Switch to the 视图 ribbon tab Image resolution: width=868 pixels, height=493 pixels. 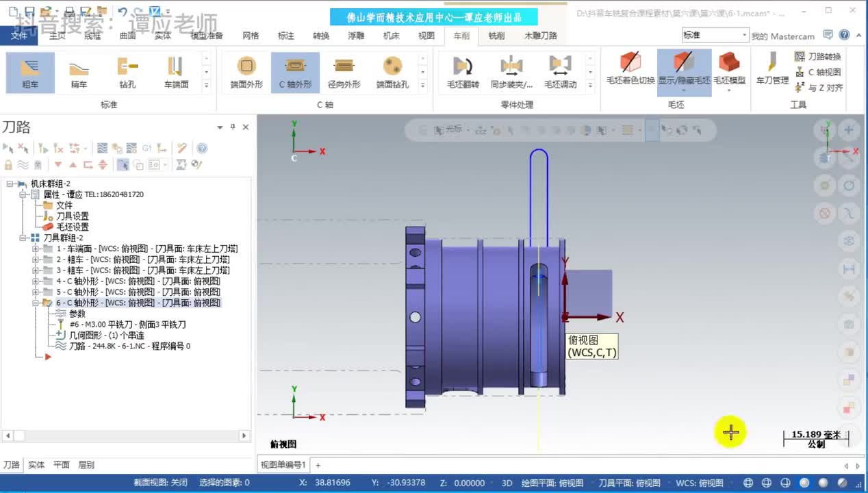pos(426,36)
